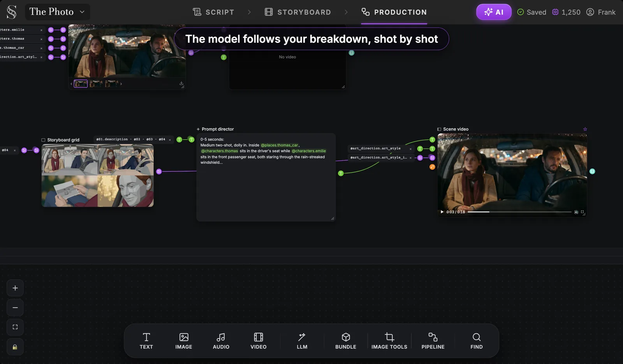Image resolution: width=623 pixels, height=364 pixels.
Task: Remove the @art_direction.art_style chip
Action: [x=410, y=149]
